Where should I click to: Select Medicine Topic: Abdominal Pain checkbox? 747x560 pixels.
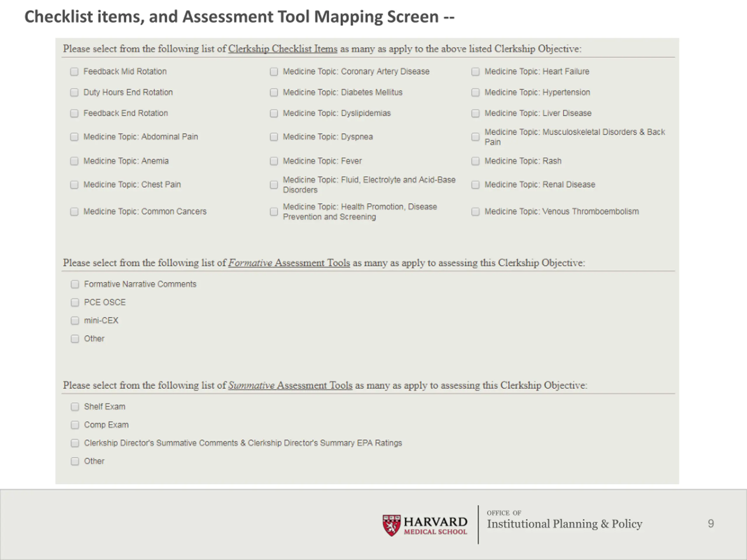(74, 137)
